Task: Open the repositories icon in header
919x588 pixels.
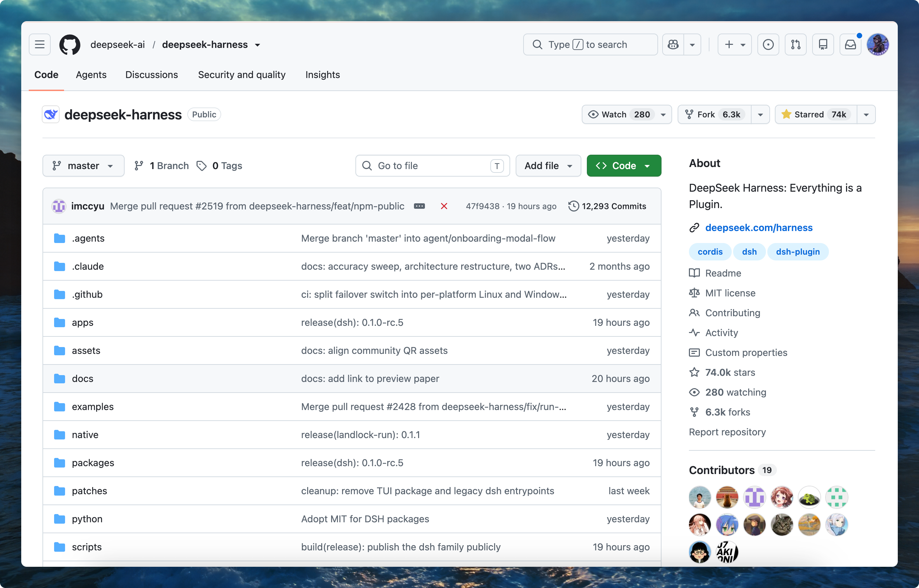Action: (823, 45)
